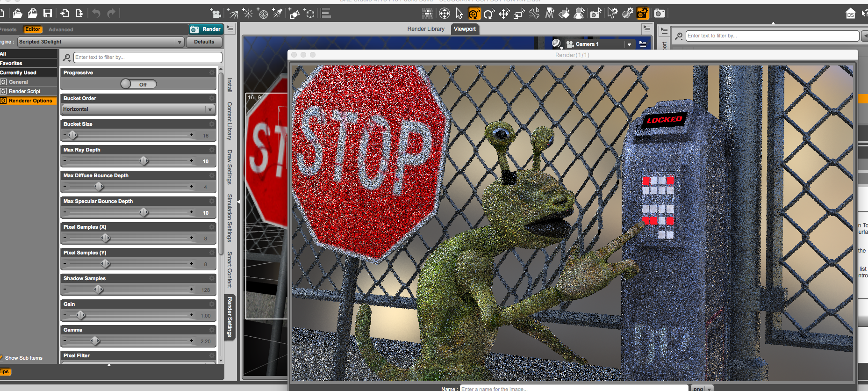Select the General group in sidebar

point(29,82)
